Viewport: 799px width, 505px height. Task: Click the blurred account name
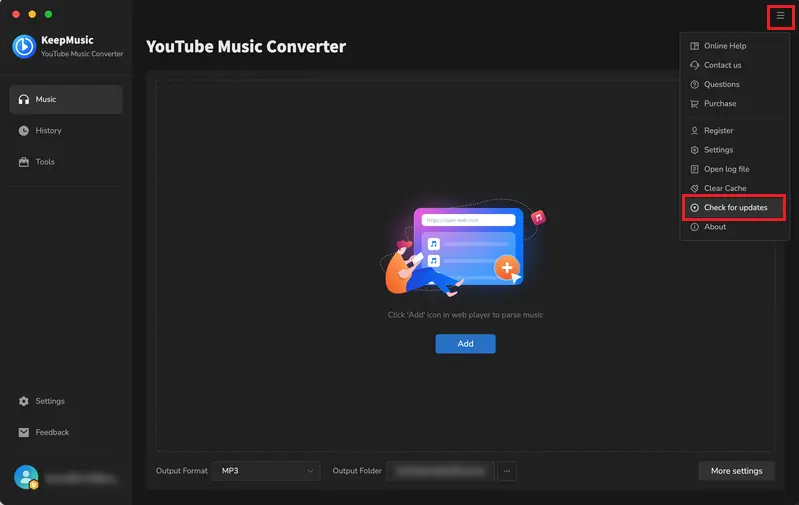click(81, 479)
